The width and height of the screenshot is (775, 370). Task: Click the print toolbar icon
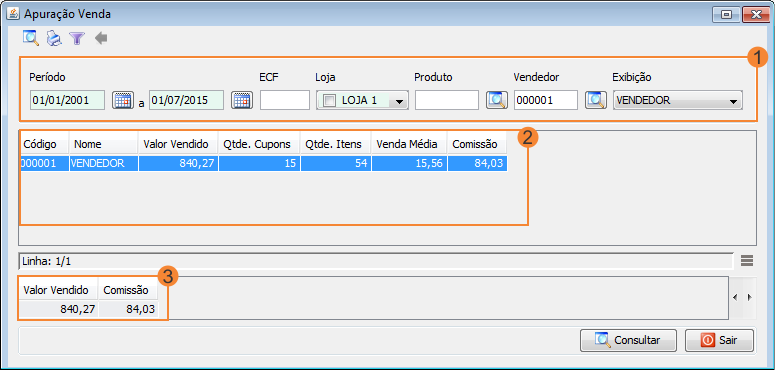tap(54, 38)
